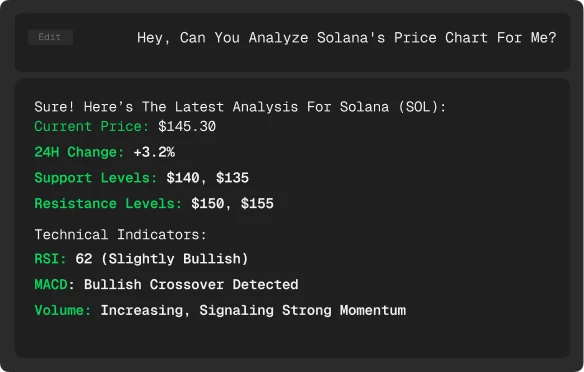This screenshot has width=584, height=372.
Task: Click the $145.30 price value
Action: pyautogui.click(x=187, y=127)
